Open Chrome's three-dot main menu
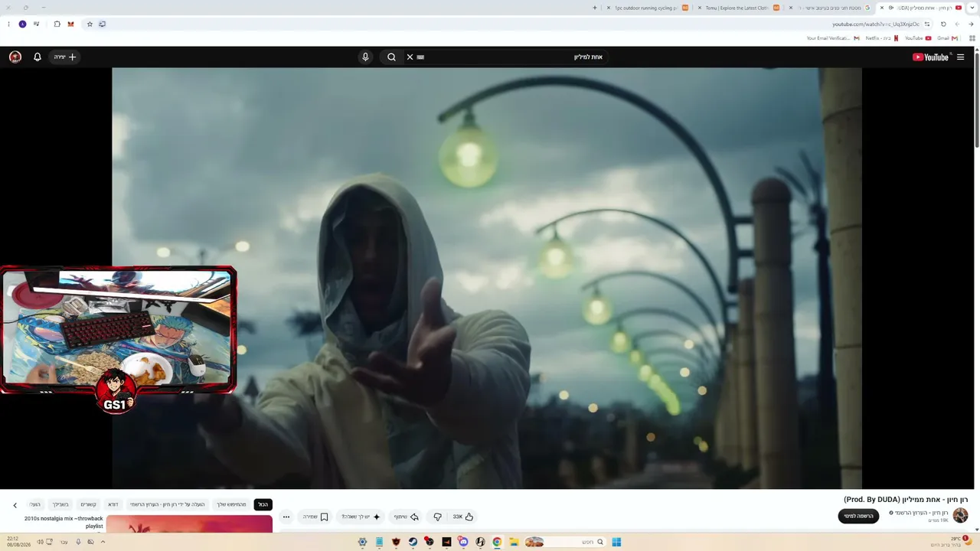The width and height of the screenshot is (980, 551). point(8,24)
